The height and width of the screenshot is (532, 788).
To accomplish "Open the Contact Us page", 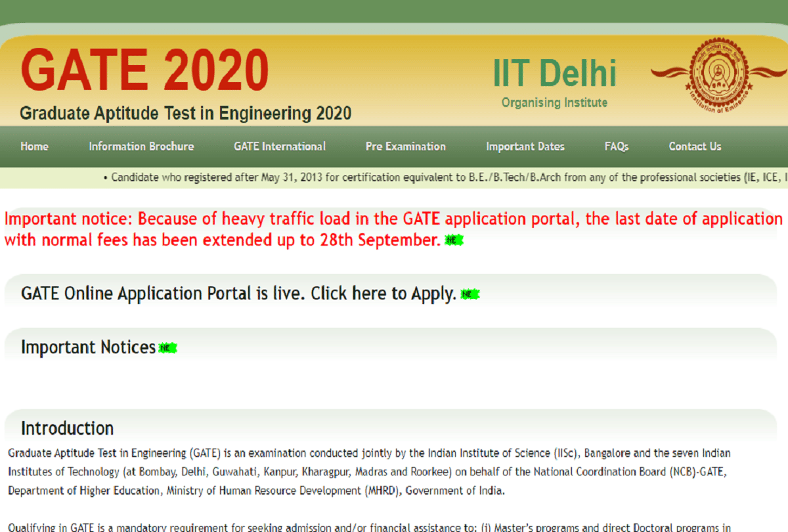I will click(694, 146).
